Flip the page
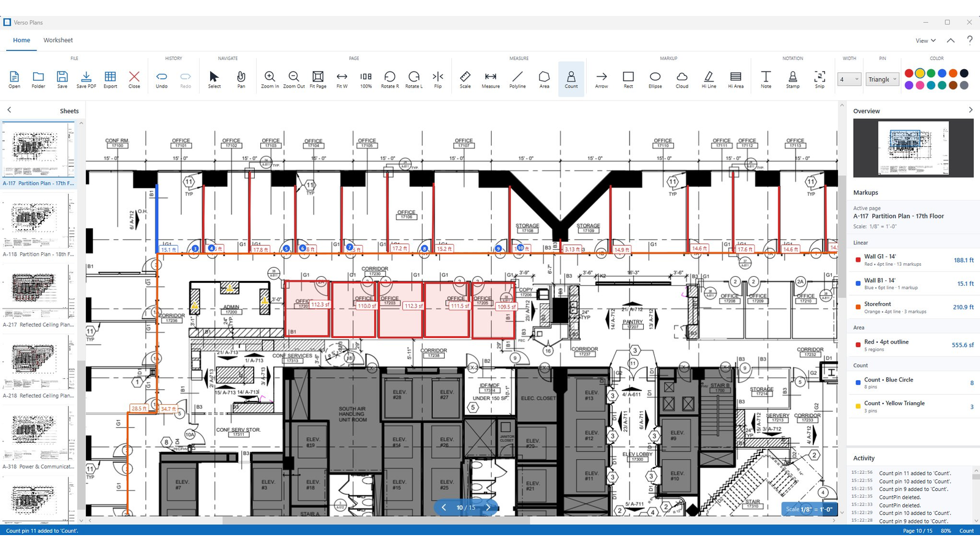Screen dimensions: 980x551 (x=438, y=79)
